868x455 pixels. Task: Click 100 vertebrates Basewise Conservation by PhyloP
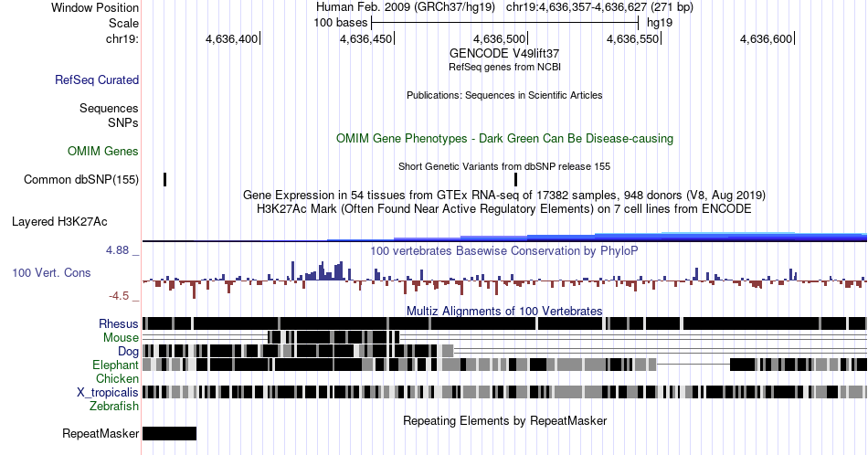point(504,250)
